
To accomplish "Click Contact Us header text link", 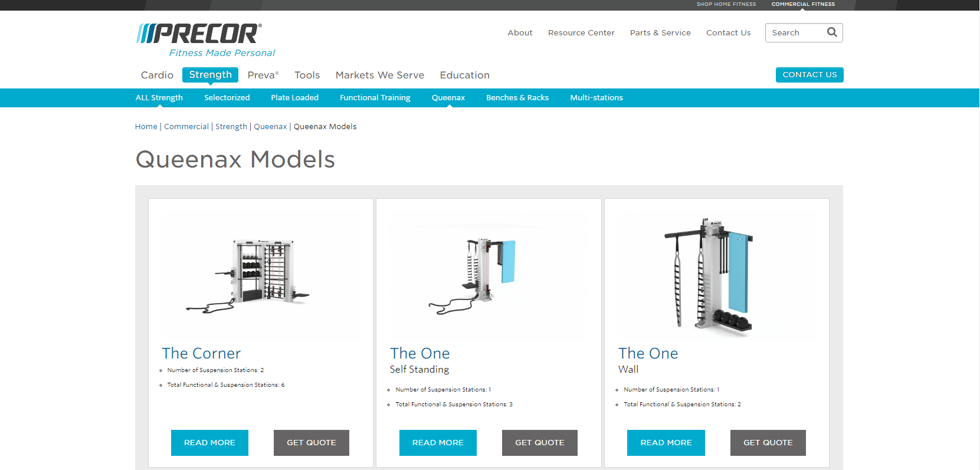I will click(728, 33).
